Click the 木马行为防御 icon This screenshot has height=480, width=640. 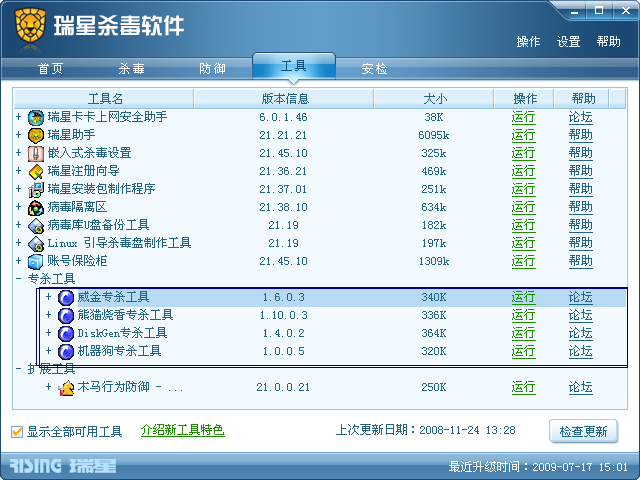coord(66,387)
